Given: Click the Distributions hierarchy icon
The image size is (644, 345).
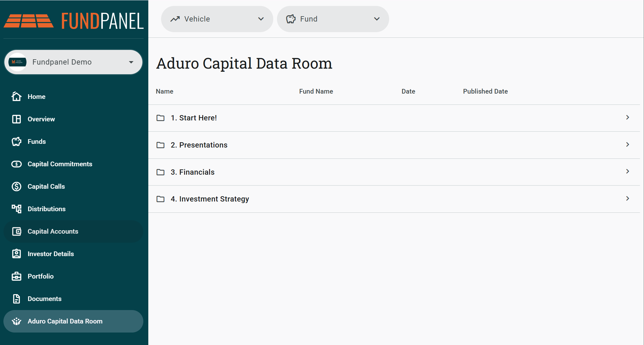Looking at the screenshot, I should [x=17, y=209].
